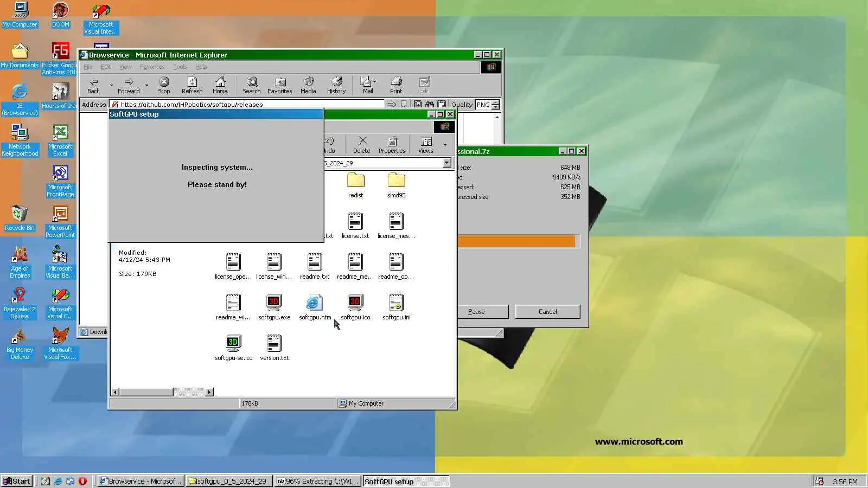
Task: Open Favorites from the Internet Explorer toolbar
Action: (280, 85)
